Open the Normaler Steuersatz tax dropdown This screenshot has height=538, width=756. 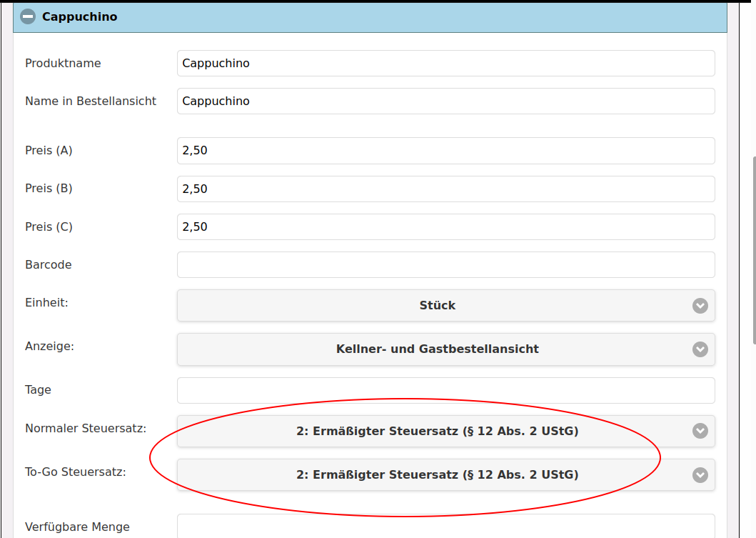click(x=437, y=431)
